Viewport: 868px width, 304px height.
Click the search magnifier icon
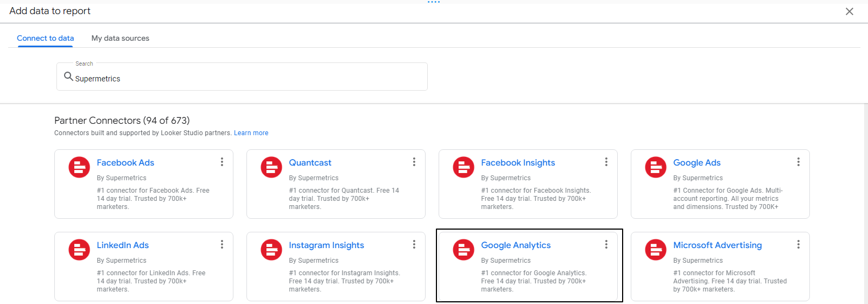tap(68, 77)
